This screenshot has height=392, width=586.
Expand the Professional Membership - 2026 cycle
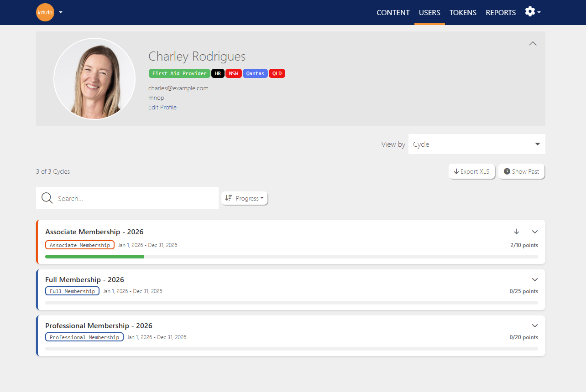535,325
